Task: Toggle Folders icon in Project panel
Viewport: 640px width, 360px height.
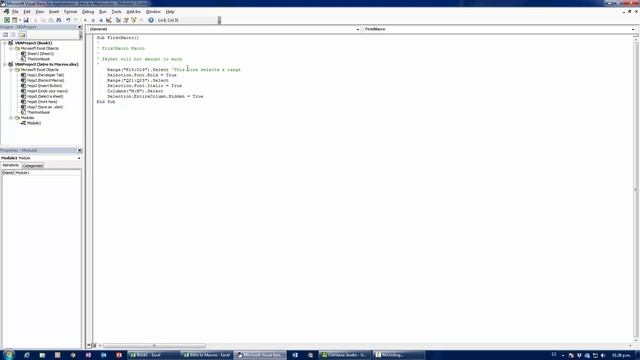Action: (x=22, y=35)
